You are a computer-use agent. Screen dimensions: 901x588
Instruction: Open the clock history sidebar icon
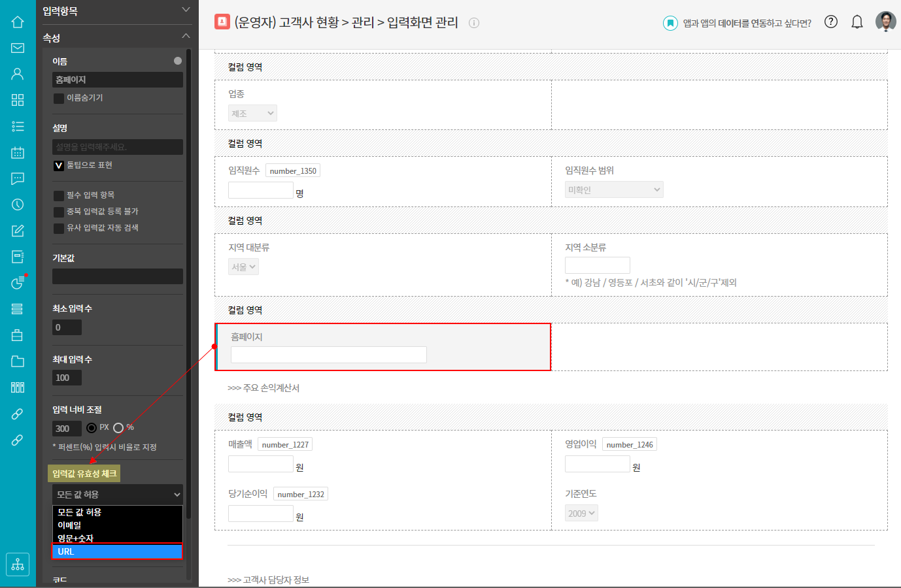tap(18, 204)
